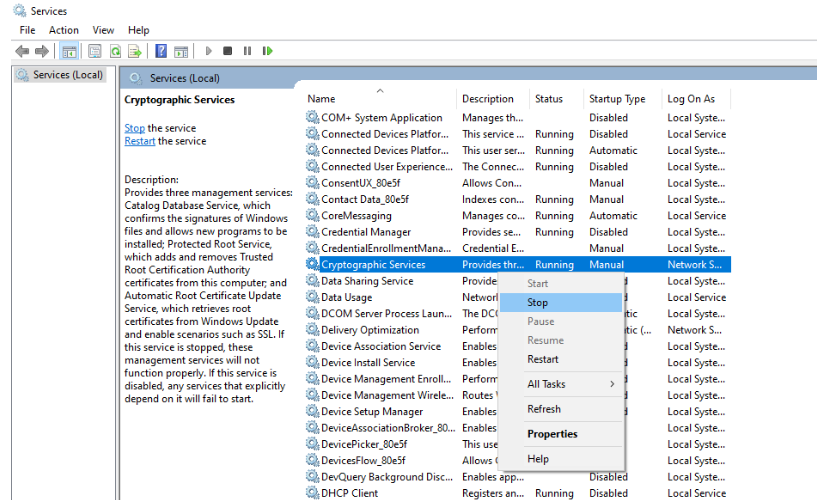The height and width of the screenshot is (500, 817).
Task: Sort by the Name column header
Action: [322, 99]
